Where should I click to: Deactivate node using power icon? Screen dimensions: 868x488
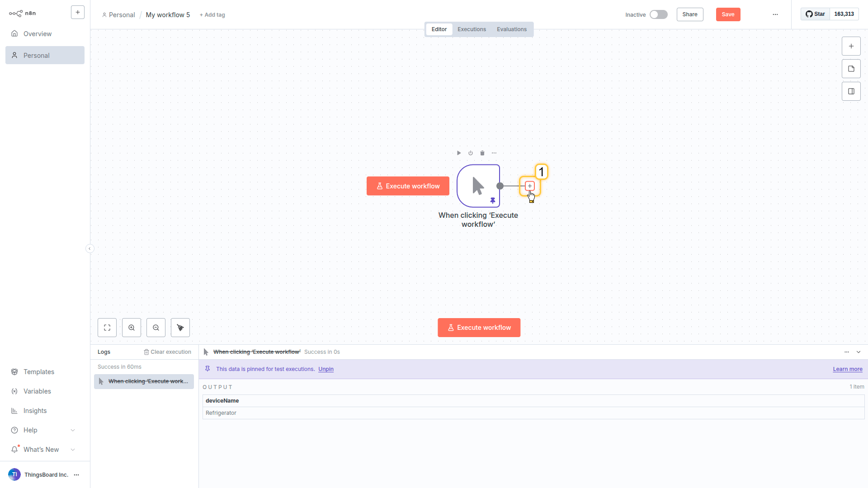(471, 153)
